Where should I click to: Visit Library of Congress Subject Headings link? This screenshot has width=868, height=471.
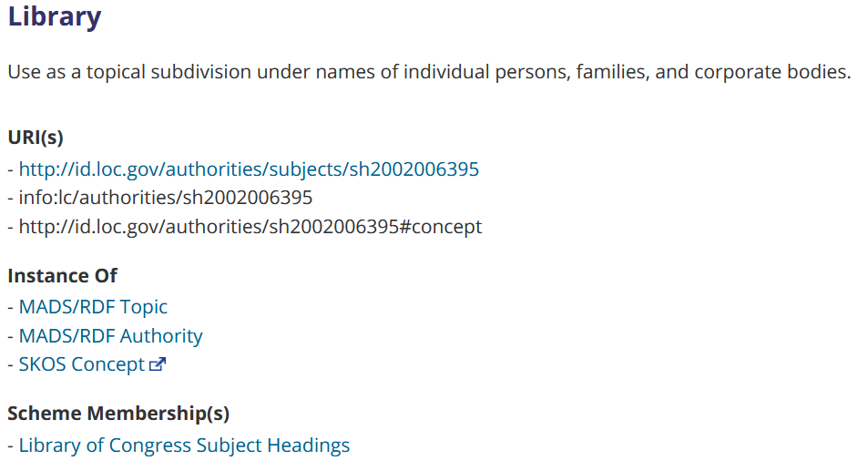pos(184,445)
